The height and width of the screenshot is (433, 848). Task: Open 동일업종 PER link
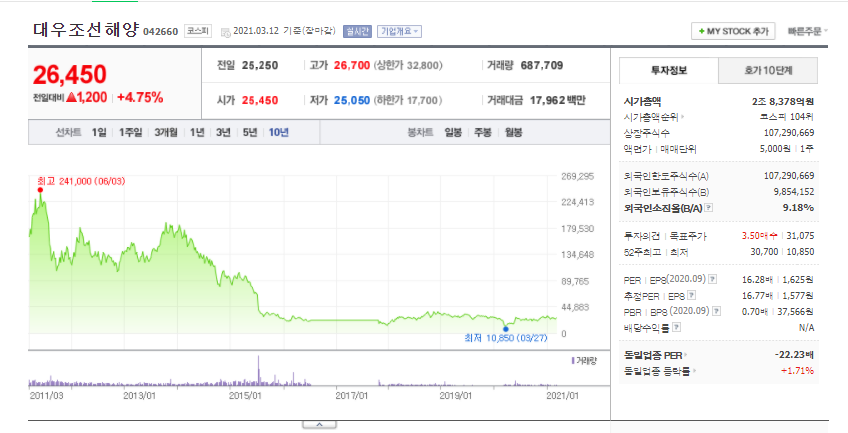[x=656, y=355]
